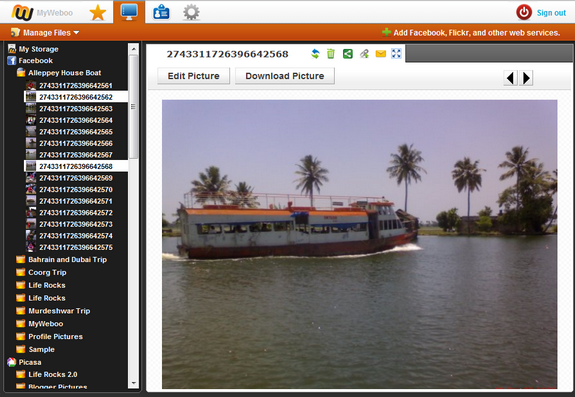
Task: Select file 274331726396642568
Action: tap(76, 166)
